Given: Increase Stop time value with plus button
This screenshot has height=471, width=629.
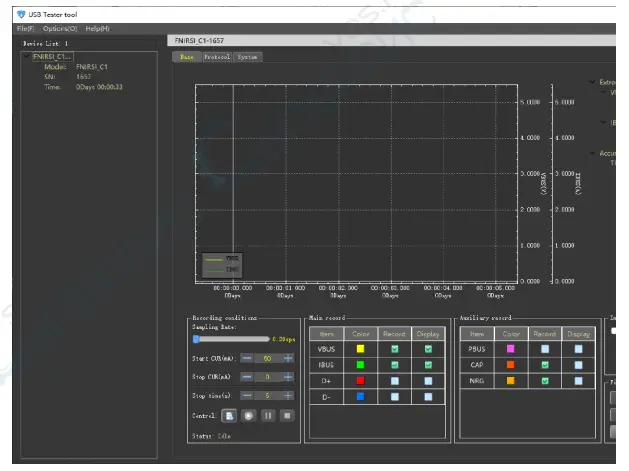Looking at the screenshot, I should click(x=288, y=395).
